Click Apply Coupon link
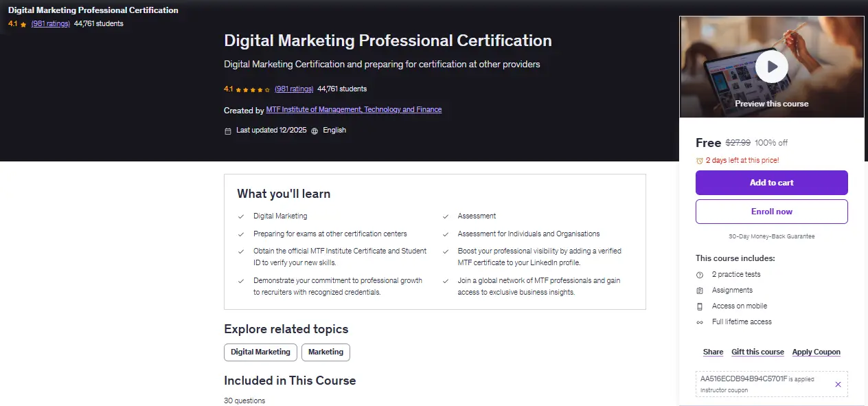Viewport: 868px width, 406px height. tap(816, 352)
